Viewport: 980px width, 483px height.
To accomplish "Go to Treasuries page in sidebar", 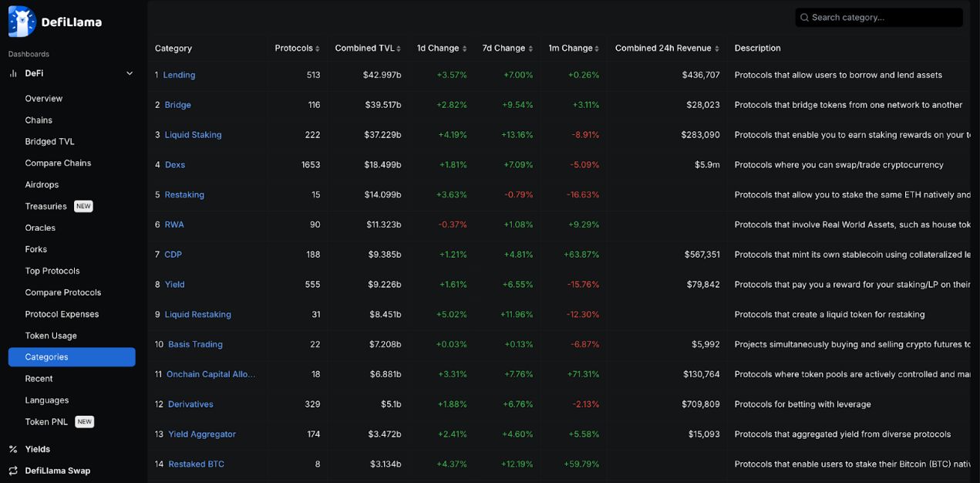I will tap(46, 207).
